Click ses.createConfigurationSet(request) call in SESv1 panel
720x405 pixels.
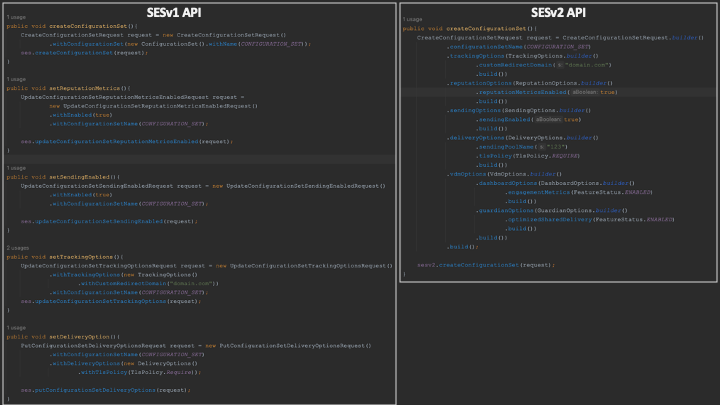click(84, 53)
